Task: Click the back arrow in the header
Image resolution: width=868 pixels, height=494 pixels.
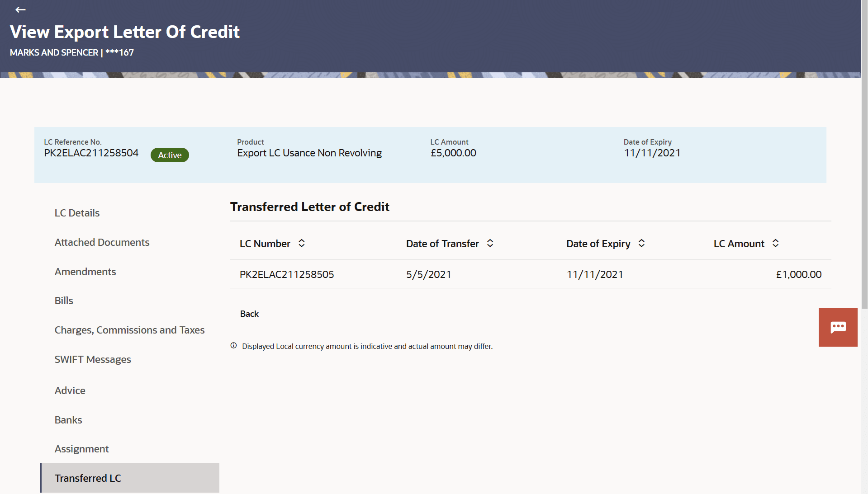Action: pyautogui.click(x=20, y=9)
